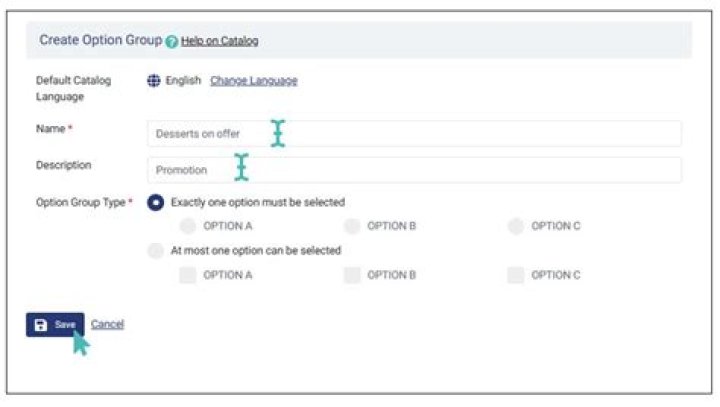Screen dimensions: 720x407
Task: Tick the OPTION C checkbox preview
Action: [516, 275]
